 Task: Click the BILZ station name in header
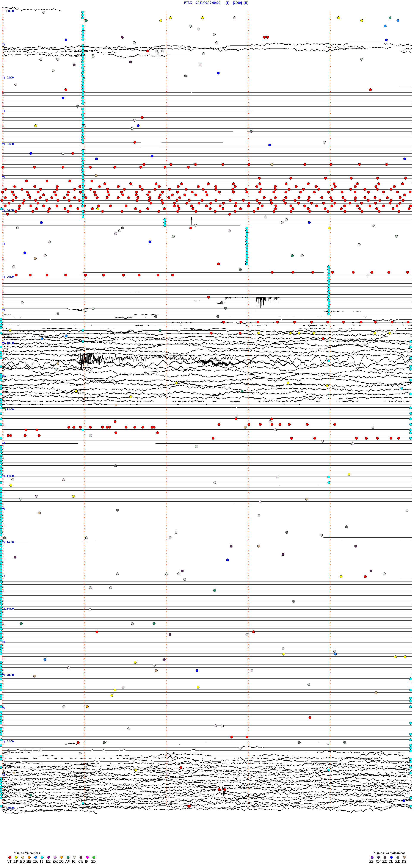pos(188,3)
